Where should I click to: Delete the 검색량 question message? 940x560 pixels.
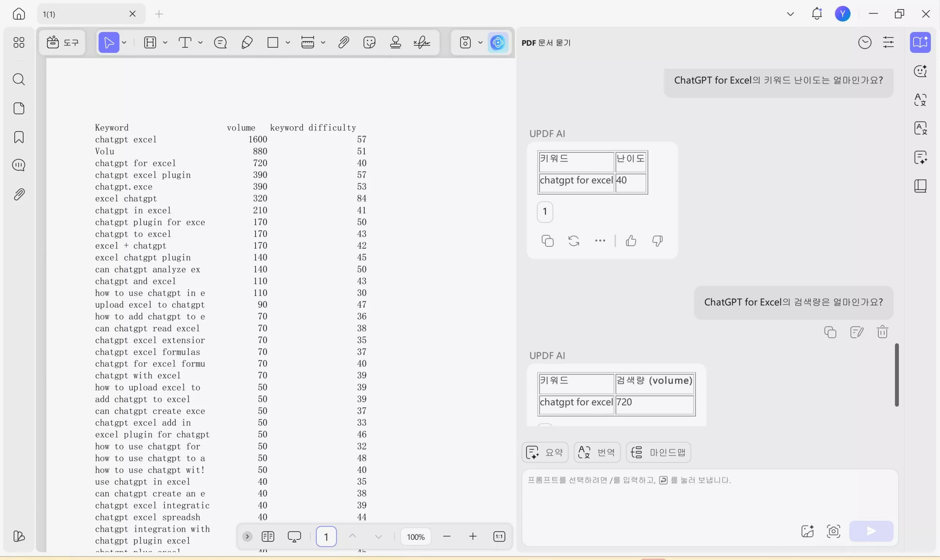point(883,332)
